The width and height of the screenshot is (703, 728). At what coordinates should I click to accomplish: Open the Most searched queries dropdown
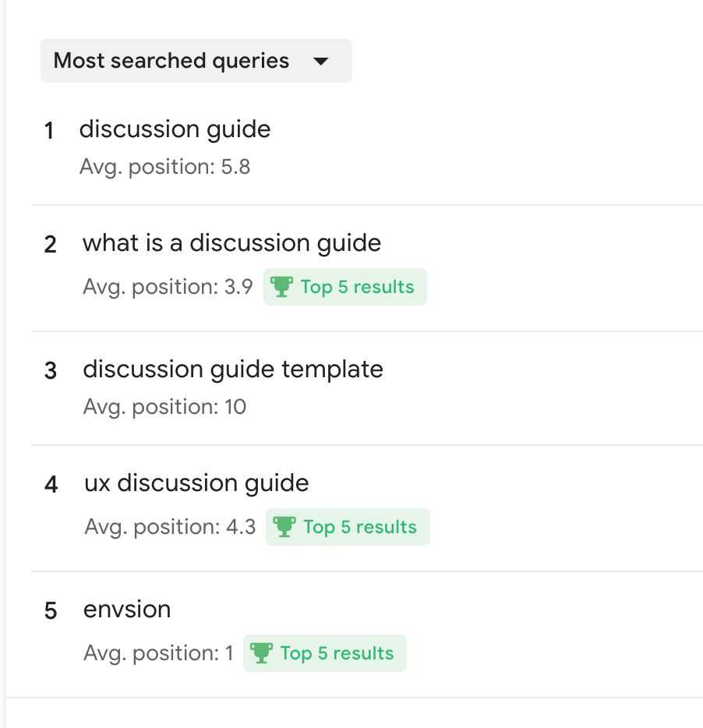[x=196, y=61]
